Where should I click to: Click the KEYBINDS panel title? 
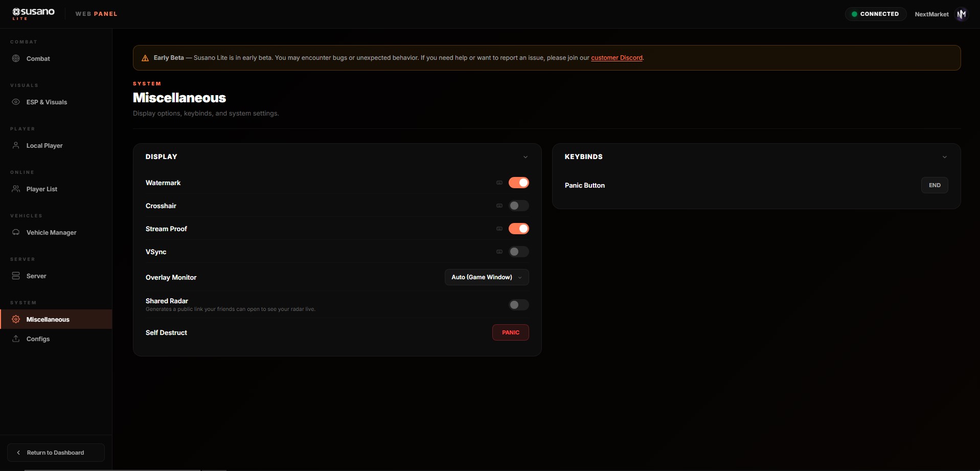click(583, 156)
